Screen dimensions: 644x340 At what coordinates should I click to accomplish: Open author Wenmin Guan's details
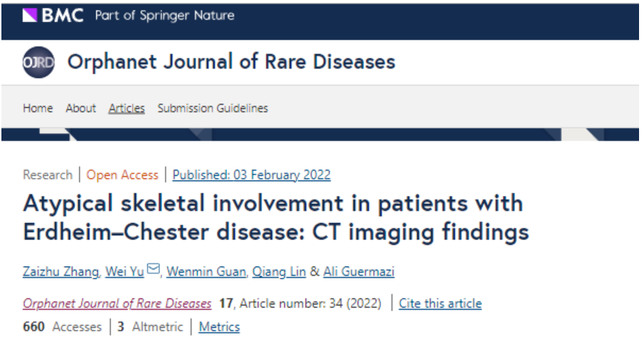click(207, 271)
